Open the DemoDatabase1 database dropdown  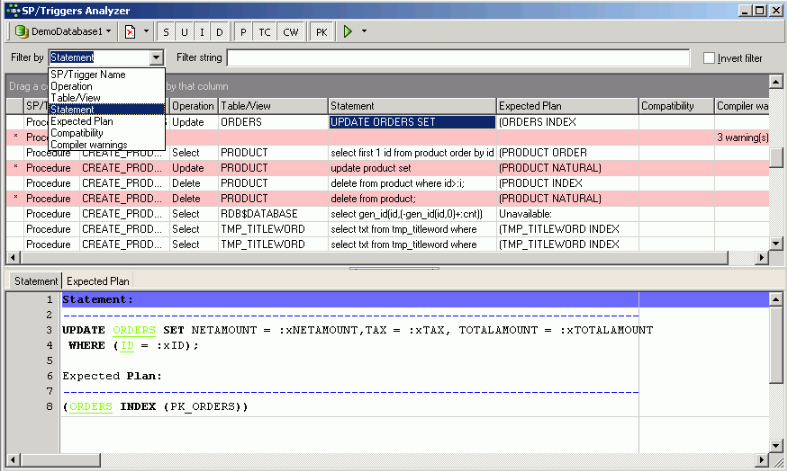point(63,32)
